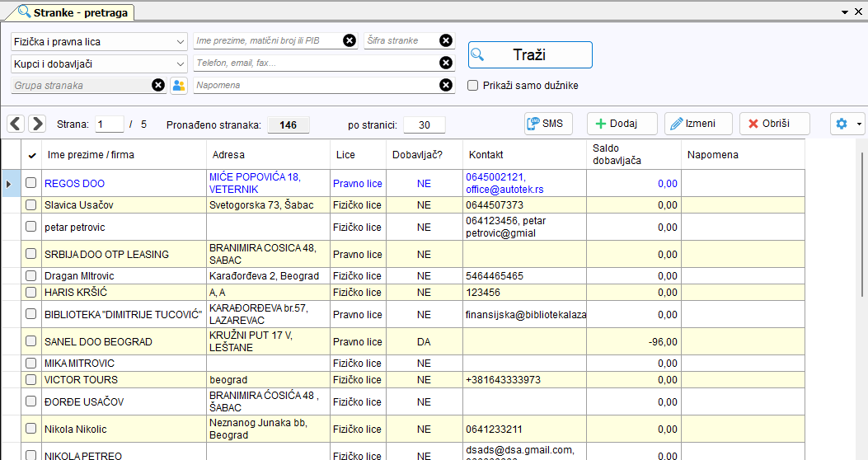This screenshot has height=460, width=868.
Task: Clear the Telefon, email, fax field
Action: [x=446, y=63]
